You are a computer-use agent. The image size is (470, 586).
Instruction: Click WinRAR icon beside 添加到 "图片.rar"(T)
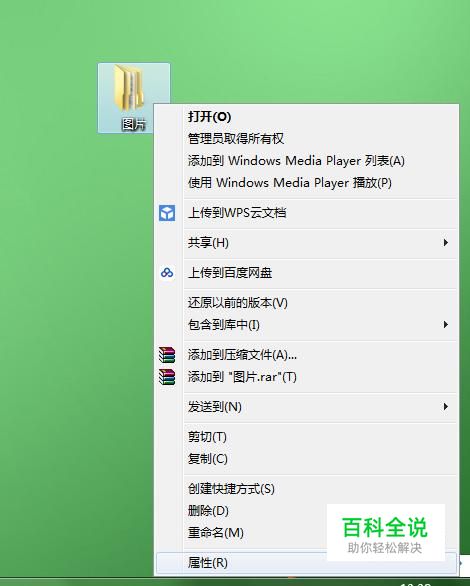pos(167,377)
